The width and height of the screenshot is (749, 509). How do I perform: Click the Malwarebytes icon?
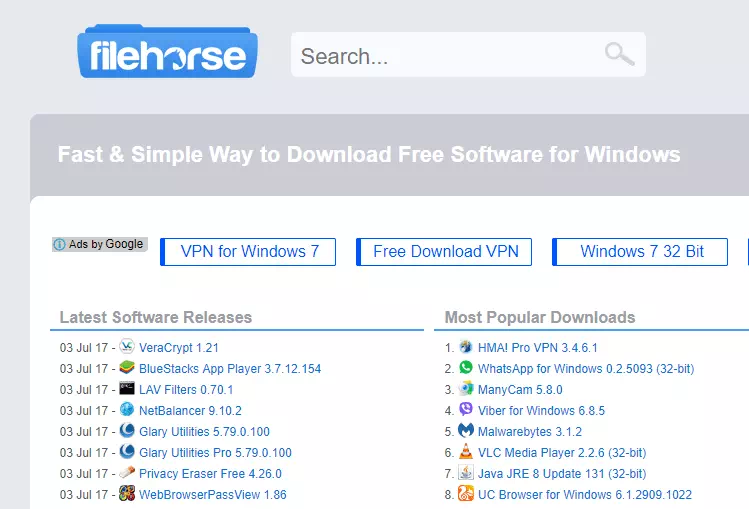466,430
